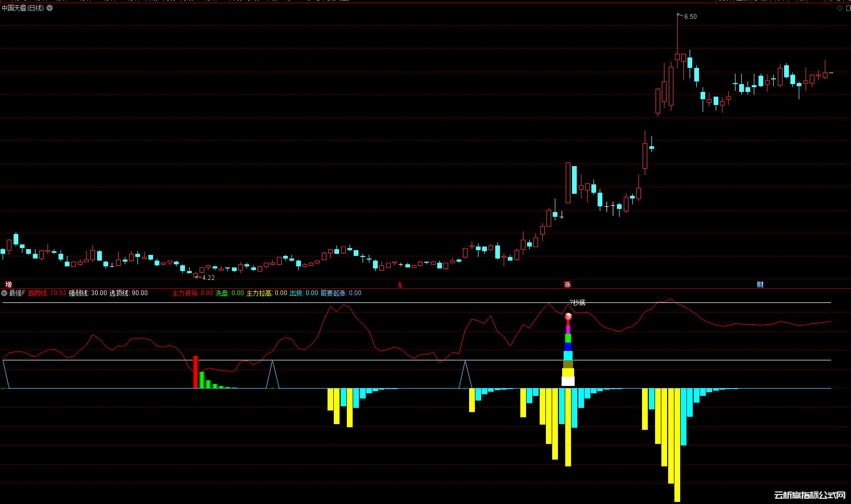Select the 强弱线 indicator label
The image size is (851, 504).
pyautogui.click(x=78, y=293)
